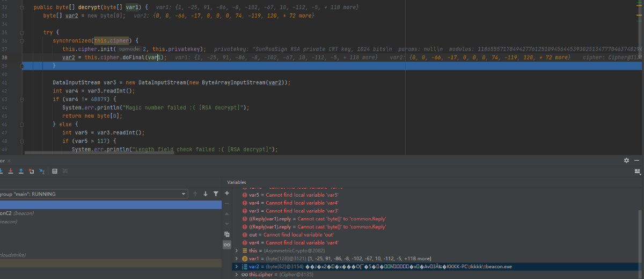Select the 'onC2 (beacon)' stack frame

click(111, 213)
